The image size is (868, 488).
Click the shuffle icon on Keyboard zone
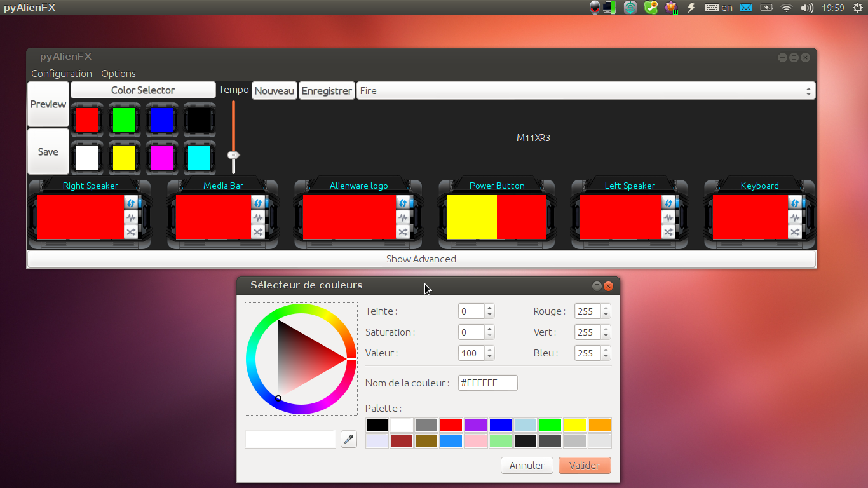pyautogui.click(x=794, y=232)
